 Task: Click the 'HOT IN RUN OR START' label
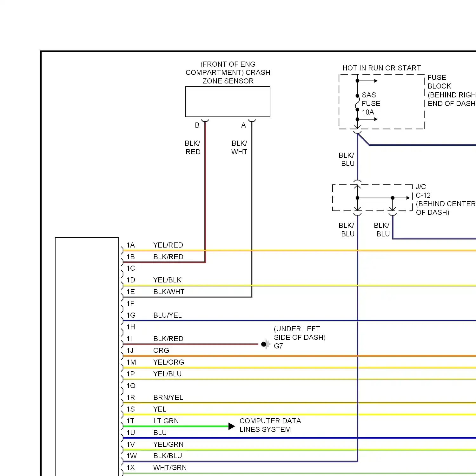(381, 68)
